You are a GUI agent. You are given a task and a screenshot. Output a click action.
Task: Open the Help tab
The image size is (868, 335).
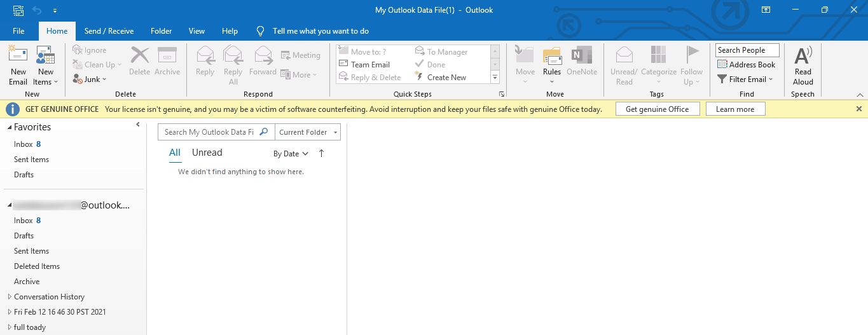click(230, 31)
